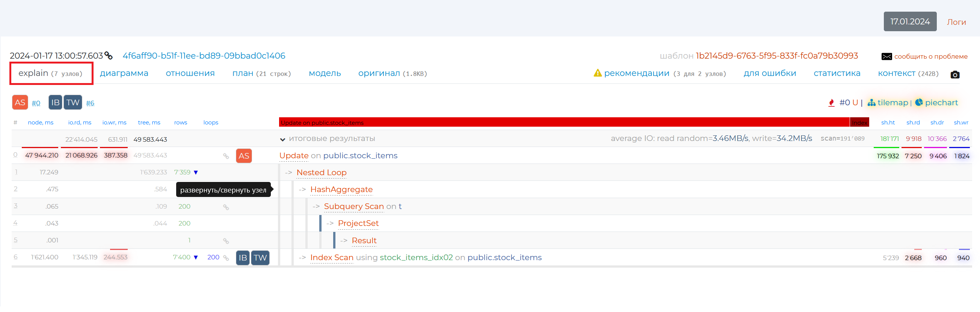Collapse the итоговые результаты chevron
This screenshot has width=980, height=312.
tap(282, 139)
